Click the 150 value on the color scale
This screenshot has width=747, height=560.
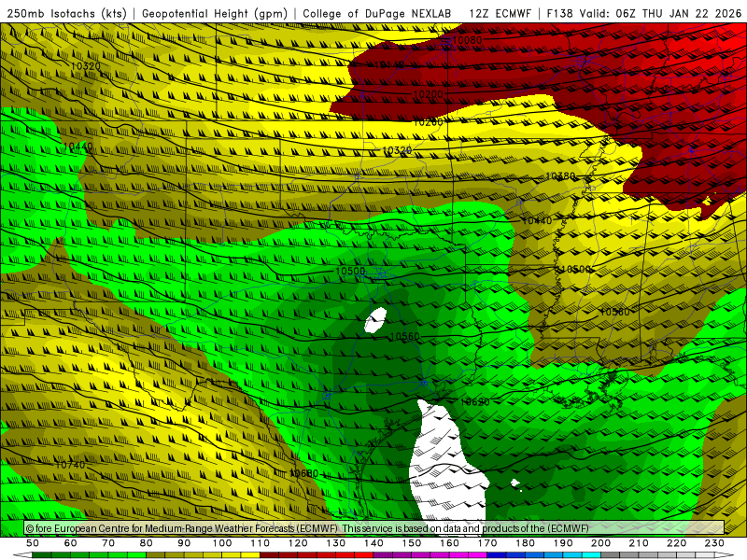click(412, 543)
